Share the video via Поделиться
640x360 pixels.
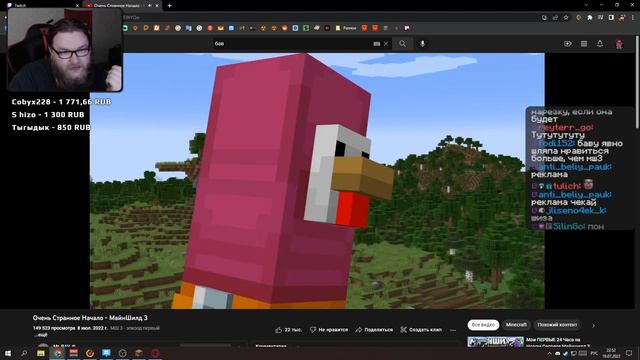374,330
